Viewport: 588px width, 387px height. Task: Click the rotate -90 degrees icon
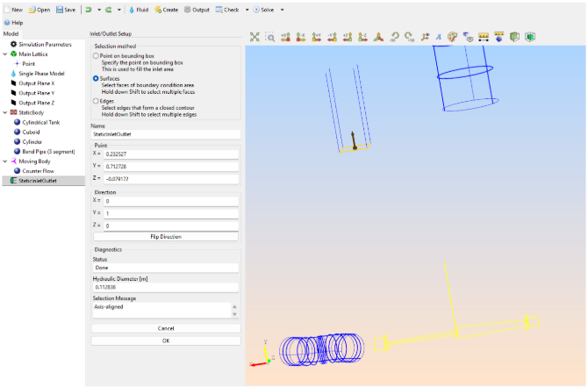pos(395,38)
